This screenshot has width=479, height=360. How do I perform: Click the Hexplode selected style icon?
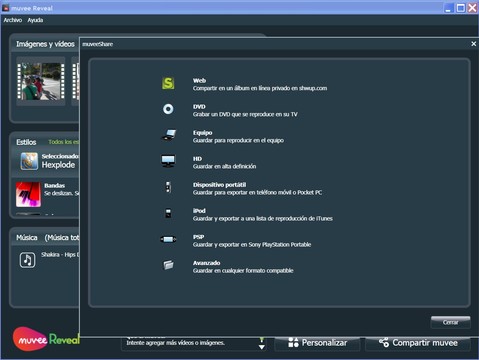pyautogui.click(x=29, y=161)
